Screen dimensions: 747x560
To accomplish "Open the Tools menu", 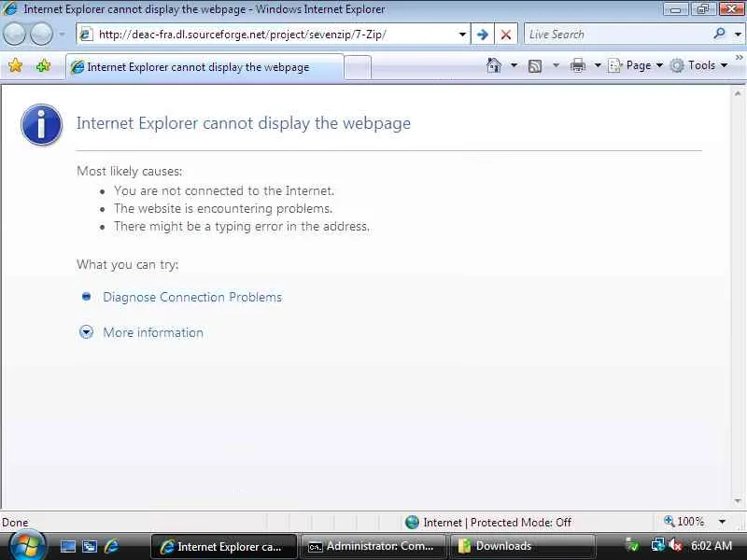I will 698,65.
